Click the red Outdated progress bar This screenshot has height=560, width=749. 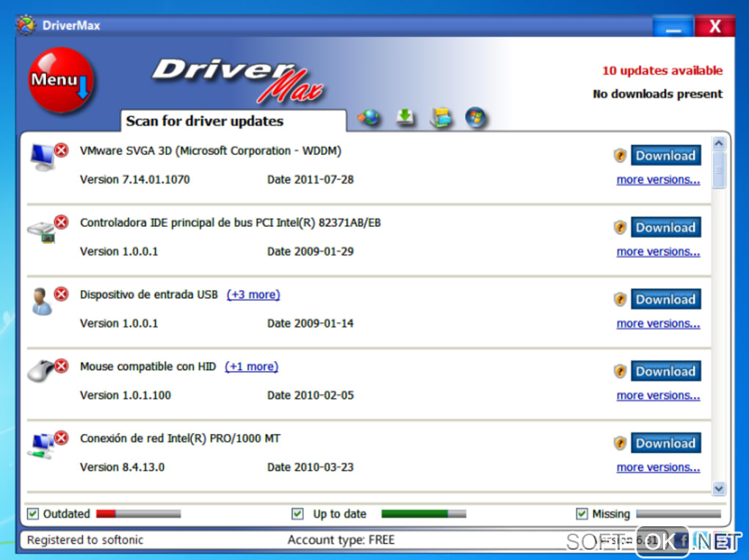click(x=139, y=514)
